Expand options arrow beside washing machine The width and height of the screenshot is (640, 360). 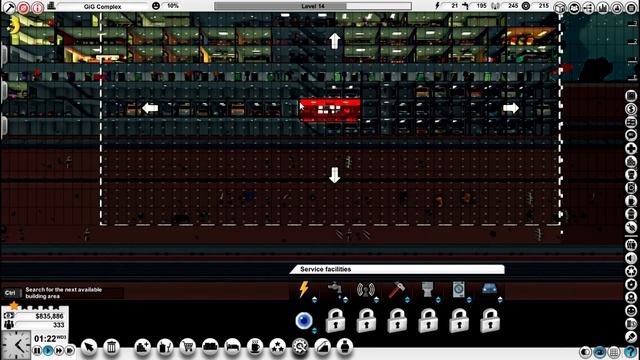coord(469,300)
